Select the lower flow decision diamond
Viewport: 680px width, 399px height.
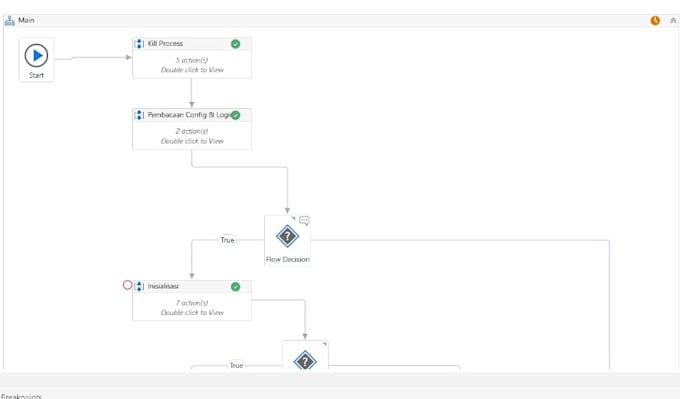click(x=305, y=360)
